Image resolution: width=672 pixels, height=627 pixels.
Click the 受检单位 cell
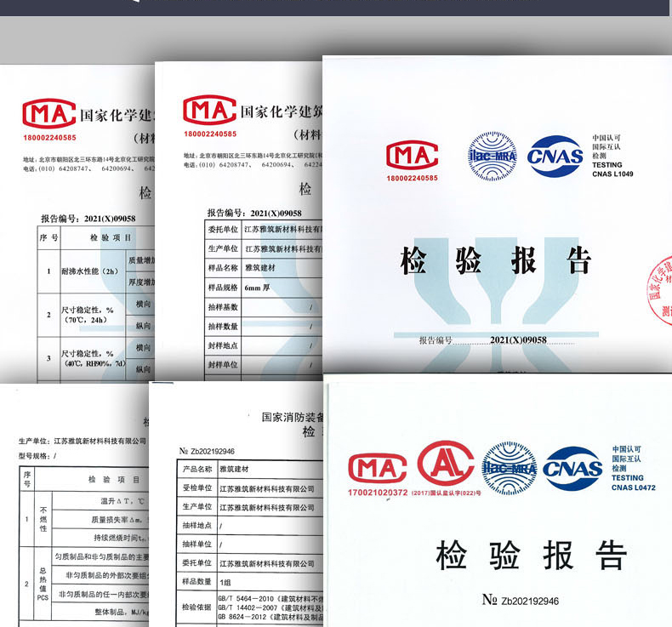coord(197,487)
